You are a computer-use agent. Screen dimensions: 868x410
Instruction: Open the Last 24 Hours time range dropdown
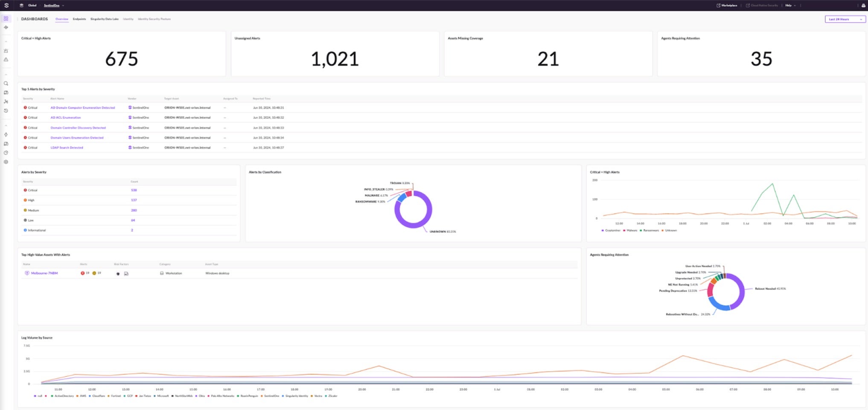click(845, 19)
